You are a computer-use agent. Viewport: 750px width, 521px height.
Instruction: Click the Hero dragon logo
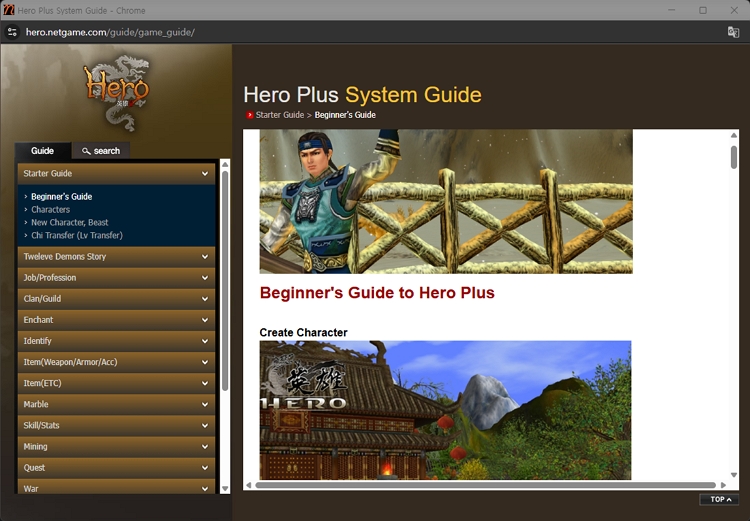click(x=117, y=93)
